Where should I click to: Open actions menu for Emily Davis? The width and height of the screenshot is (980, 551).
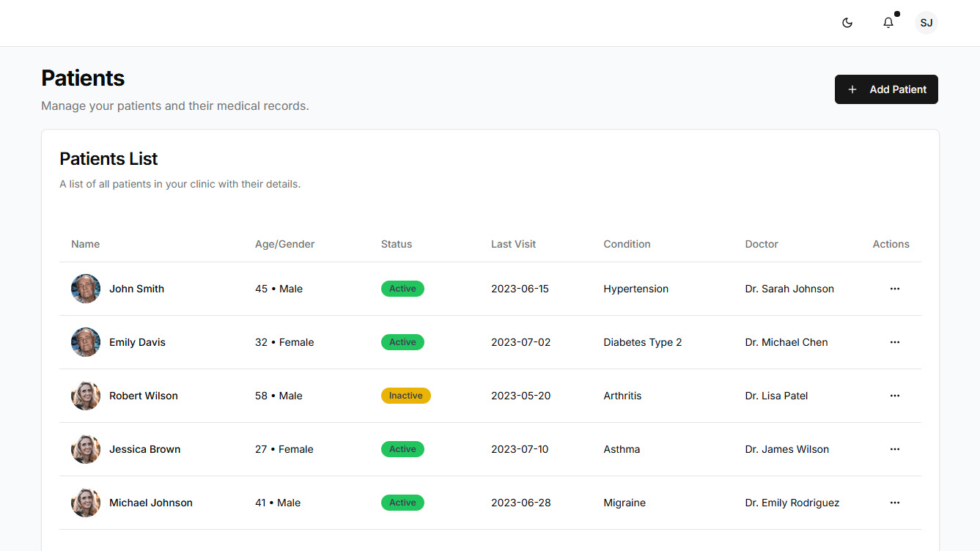[x=894, y=342]
